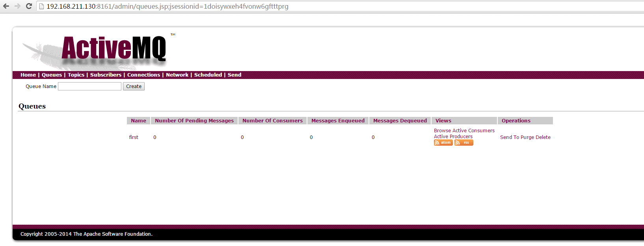
Task: Focus the Queue Name input field
Action: coord(89,86)
